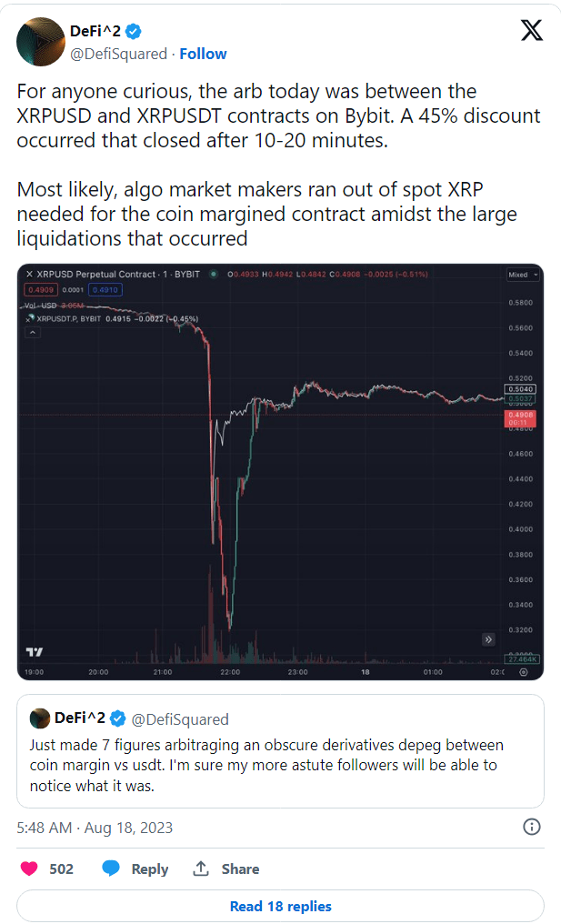The height and width of the screenshot is (924, 561).
Task: Click the double-arrow scroll-to-latest chart button
Action: (488, 639)
